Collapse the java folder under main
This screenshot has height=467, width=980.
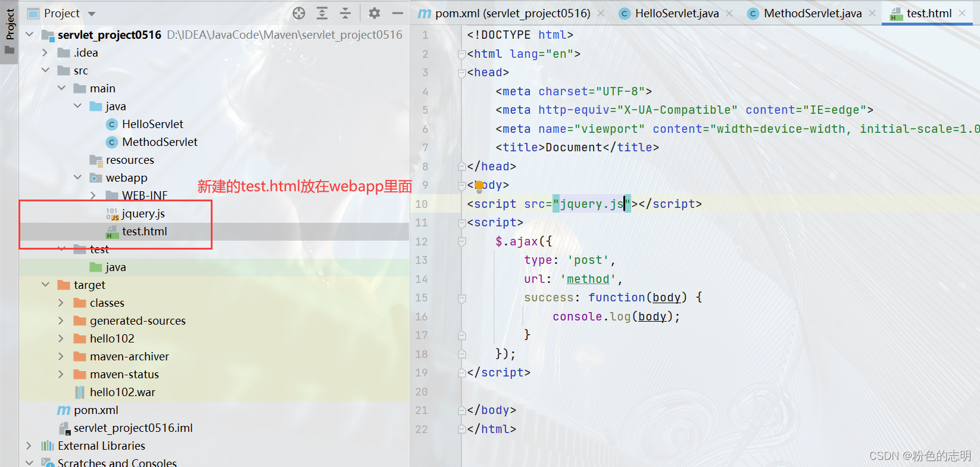click(77, 106)
